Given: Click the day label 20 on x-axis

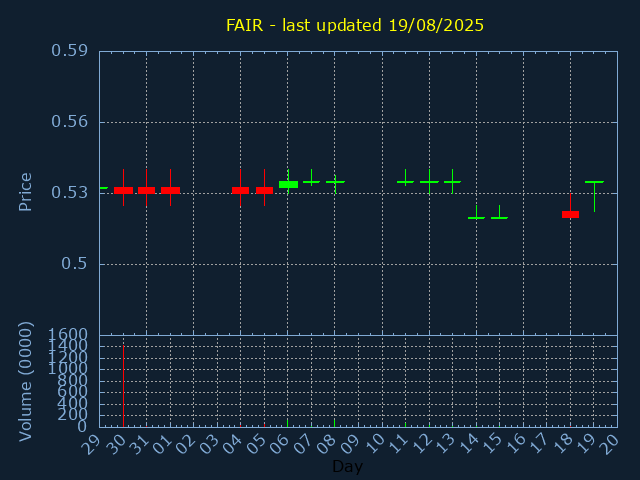Looking at the screenshot, I should coord(609,444).
